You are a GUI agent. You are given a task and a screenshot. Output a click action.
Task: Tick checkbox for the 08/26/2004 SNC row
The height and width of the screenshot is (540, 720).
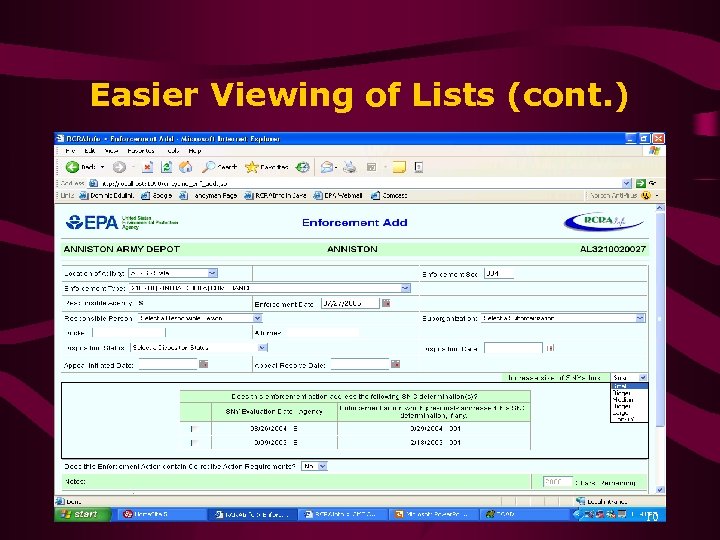click(194, 429)
